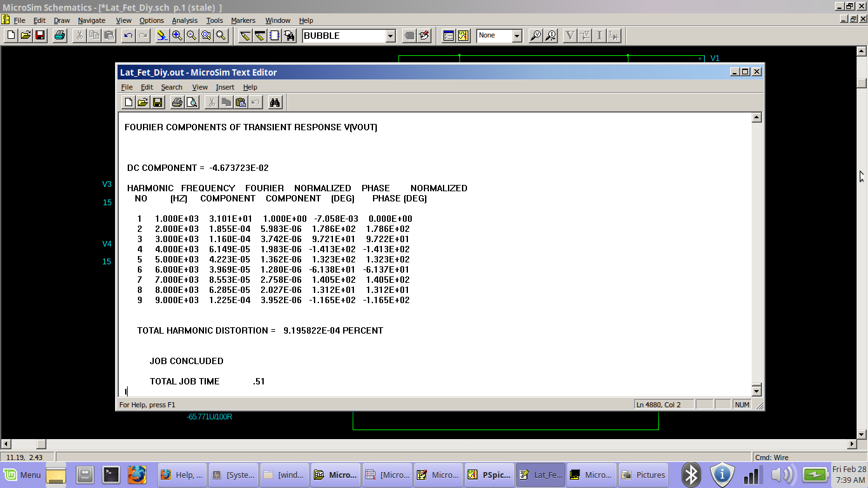Select the Draw Block tool

pos(275,36)
